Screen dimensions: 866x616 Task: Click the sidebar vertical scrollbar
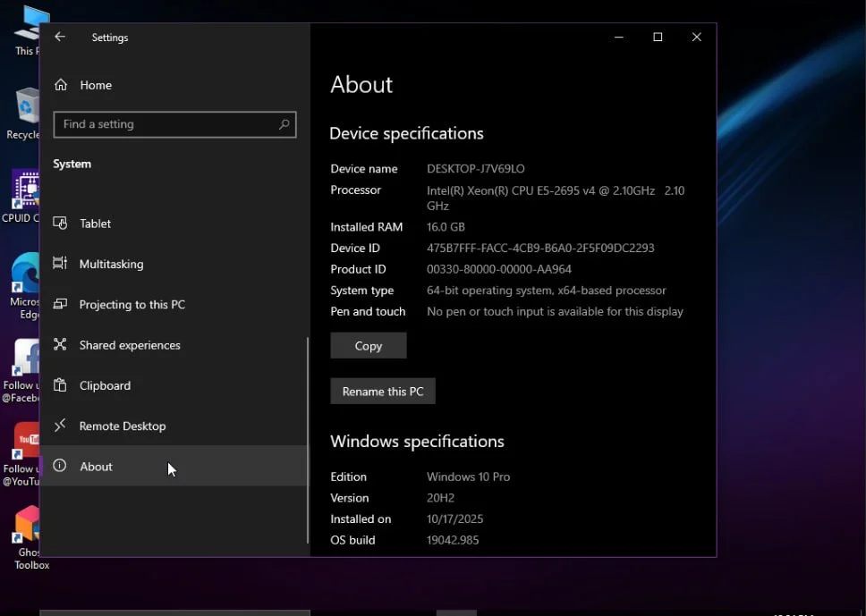pos(307,440)
